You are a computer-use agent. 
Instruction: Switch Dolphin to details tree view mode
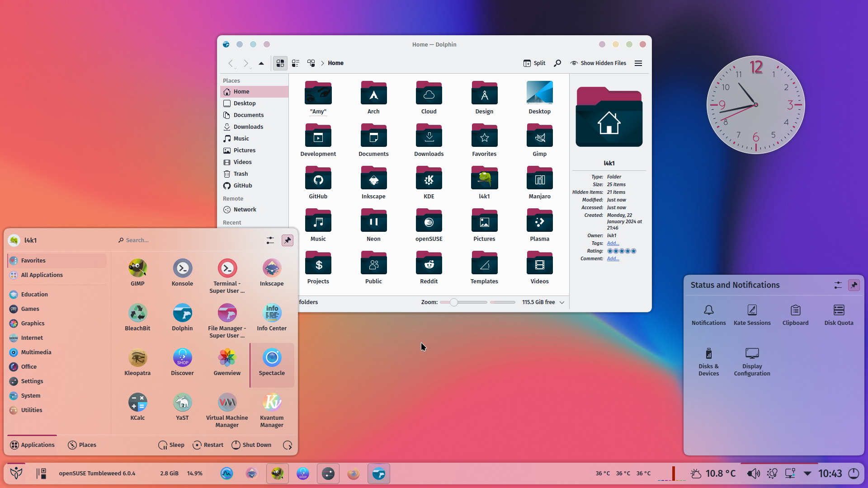coord(311,63)
